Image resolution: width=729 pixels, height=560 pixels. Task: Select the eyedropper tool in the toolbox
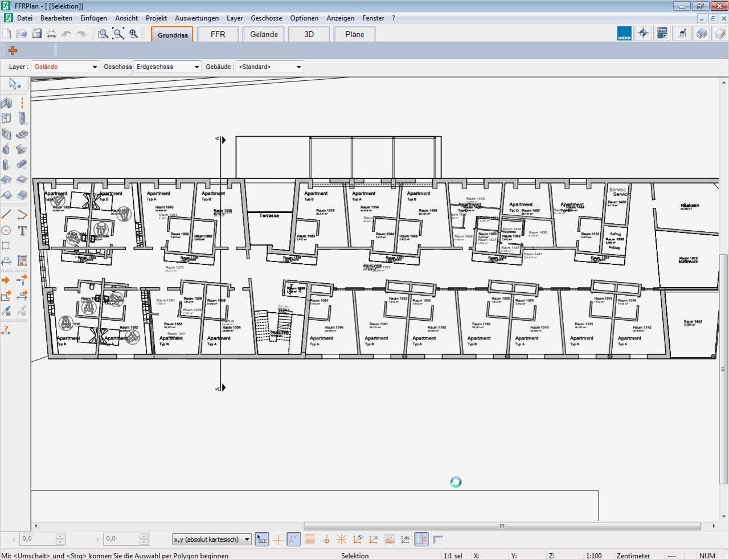tap(6, 311)
